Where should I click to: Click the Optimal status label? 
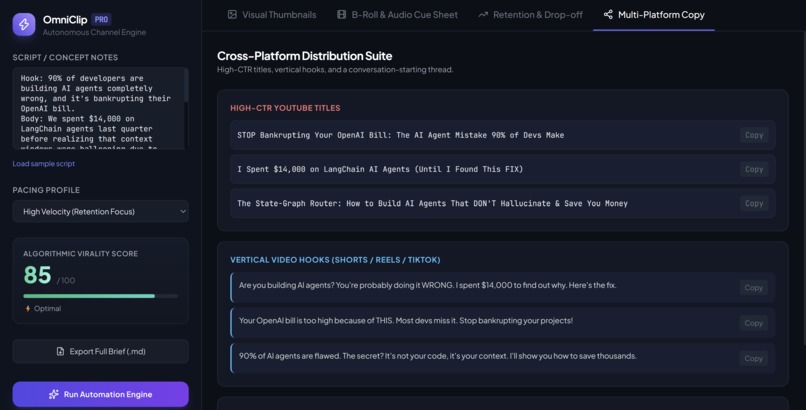pyautogui.click(x=47, y=308)
